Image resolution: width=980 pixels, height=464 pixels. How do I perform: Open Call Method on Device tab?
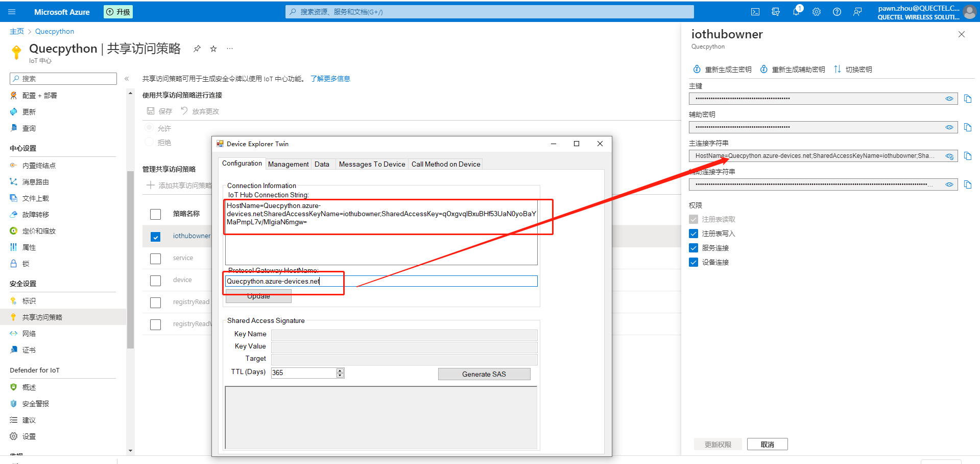[446, 164]
